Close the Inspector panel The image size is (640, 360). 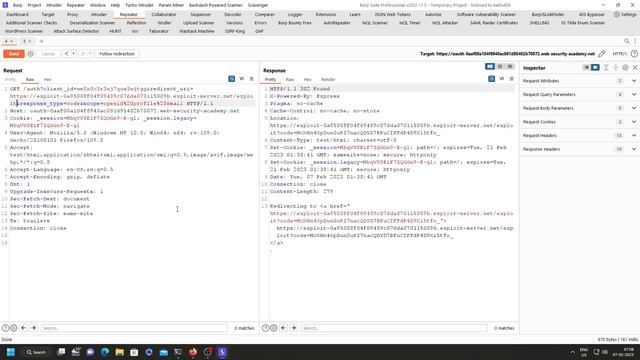[635, 68]
